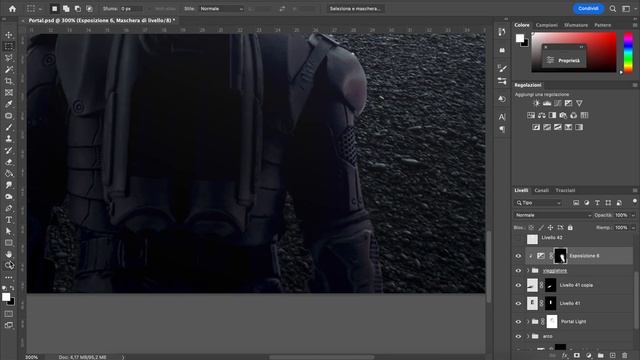This screenshot has height=360, width=640.
Task: Select the Pen tool
Action: [x=9, y=208]
